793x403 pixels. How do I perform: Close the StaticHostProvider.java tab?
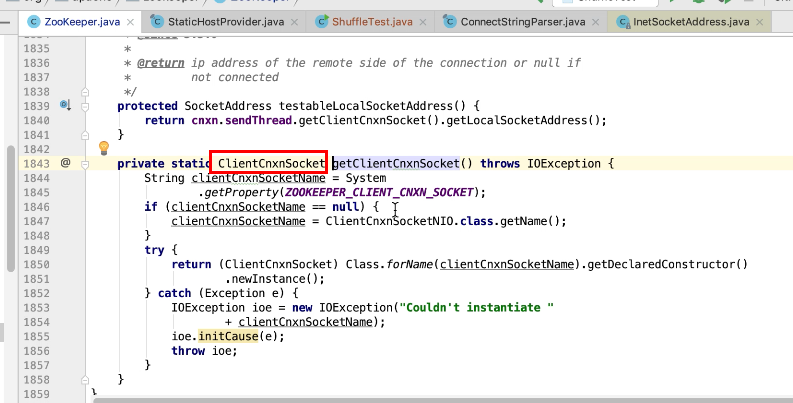tap(294, 22)
